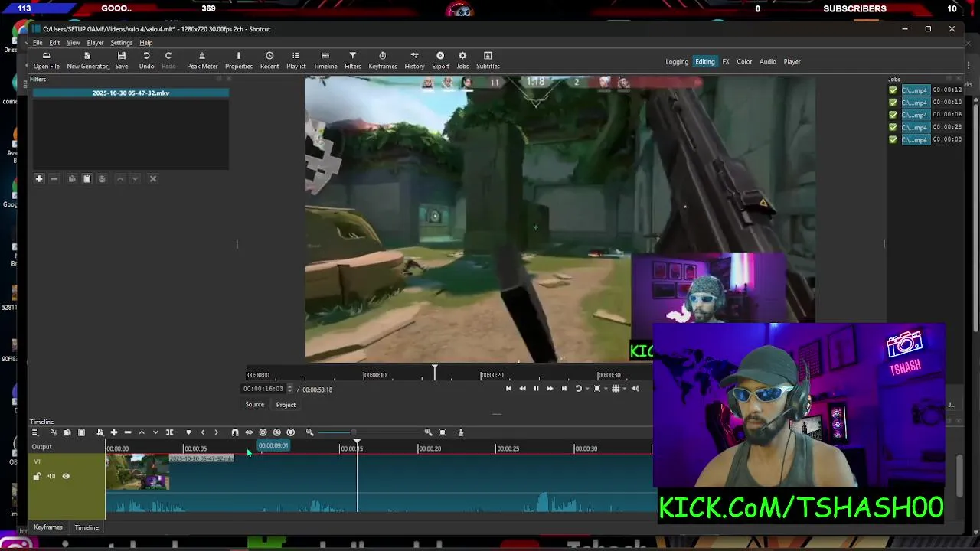Click the timeline copy icon
The width and height of the screenshot is (980, 551).
coord(67,432)
